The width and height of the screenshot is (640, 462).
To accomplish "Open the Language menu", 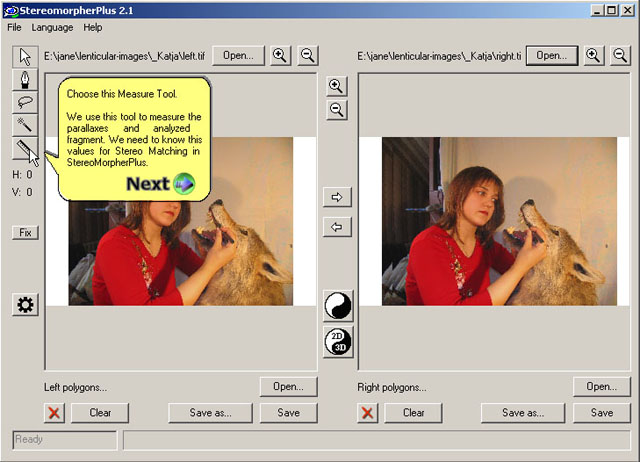I will (52, 27).
